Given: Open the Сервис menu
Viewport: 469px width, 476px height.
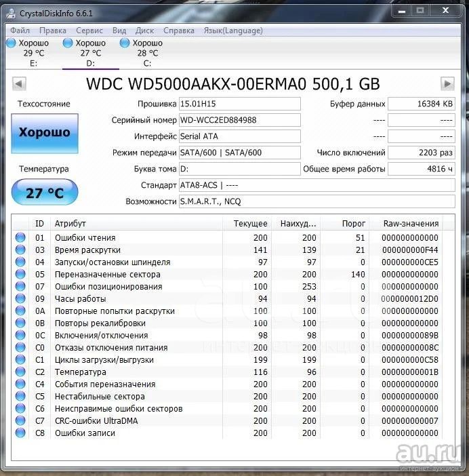Looking at the screenshot, I should click(x=89, y=31).
